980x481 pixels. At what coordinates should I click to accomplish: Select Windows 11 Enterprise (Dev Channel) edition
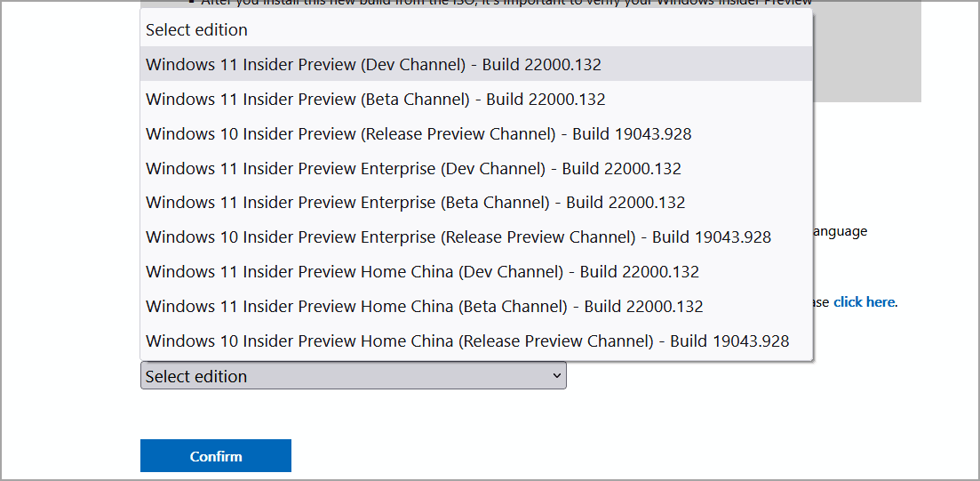413,169
